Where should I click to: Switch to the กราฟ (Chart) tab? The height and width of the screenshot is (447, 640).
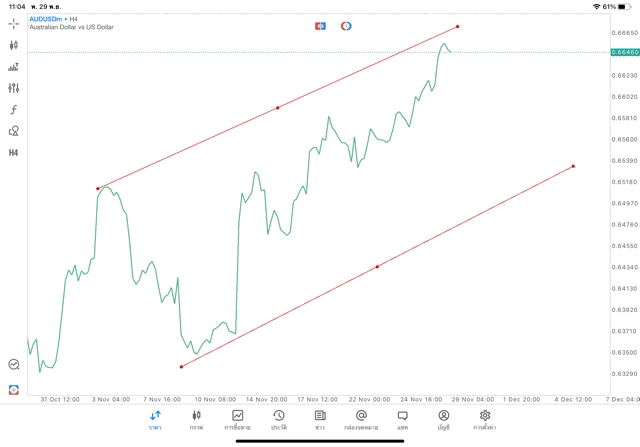point(197,420)
